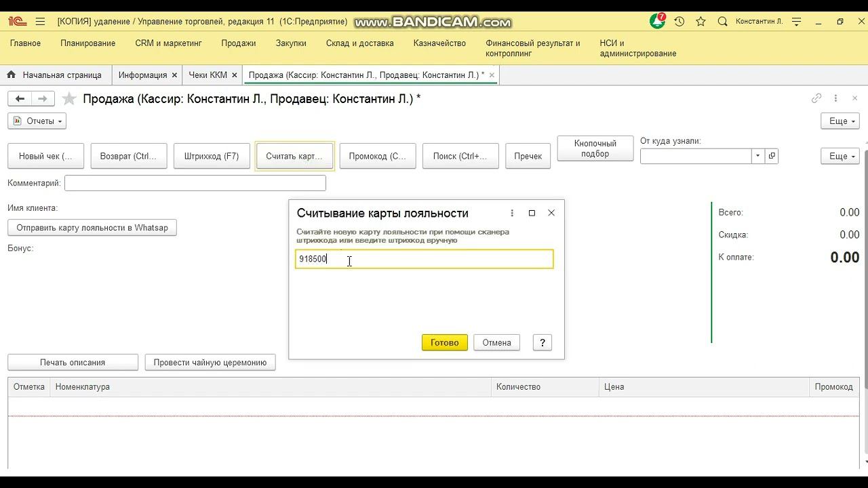Viewport: 868px width, 488px height.
Task: Open the history clock icon
Action: tap(679, 22)
